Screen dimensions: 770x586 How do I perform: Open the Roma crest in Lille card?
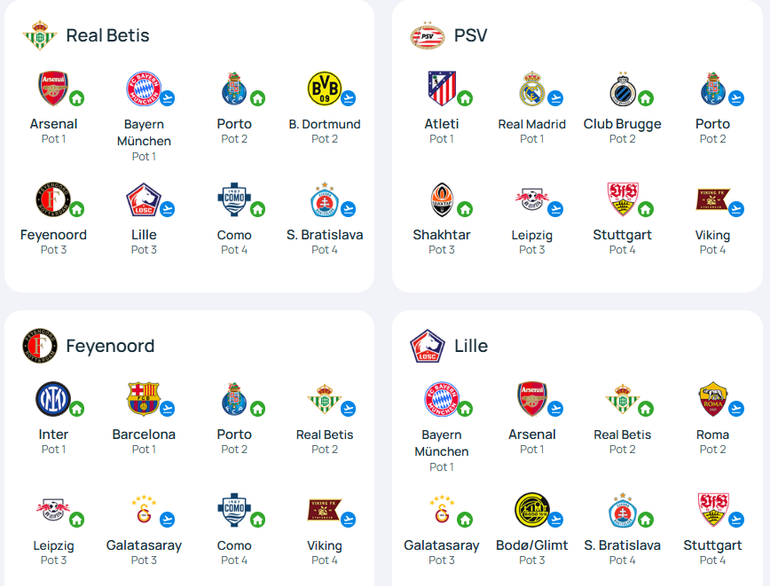point(713,399)
